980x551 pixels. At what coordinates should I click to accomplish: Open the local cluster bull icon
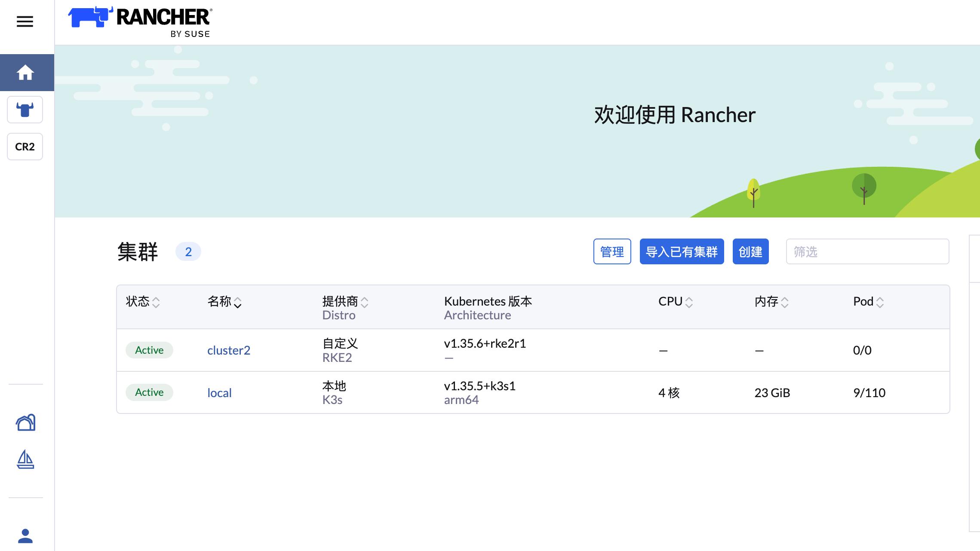(25, 110)
